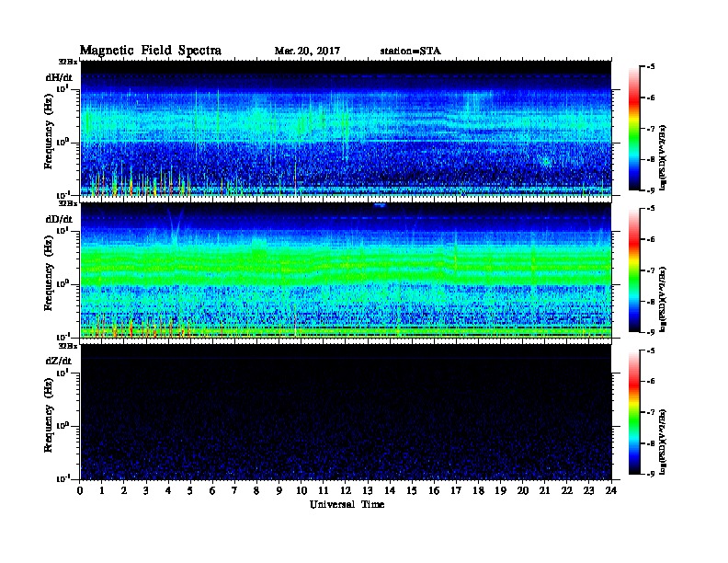Image resolution: width=728 pixels, height=563 pixels.
Task: Click the color bar beside the dH/dt panel
Action: click(634, 128)
